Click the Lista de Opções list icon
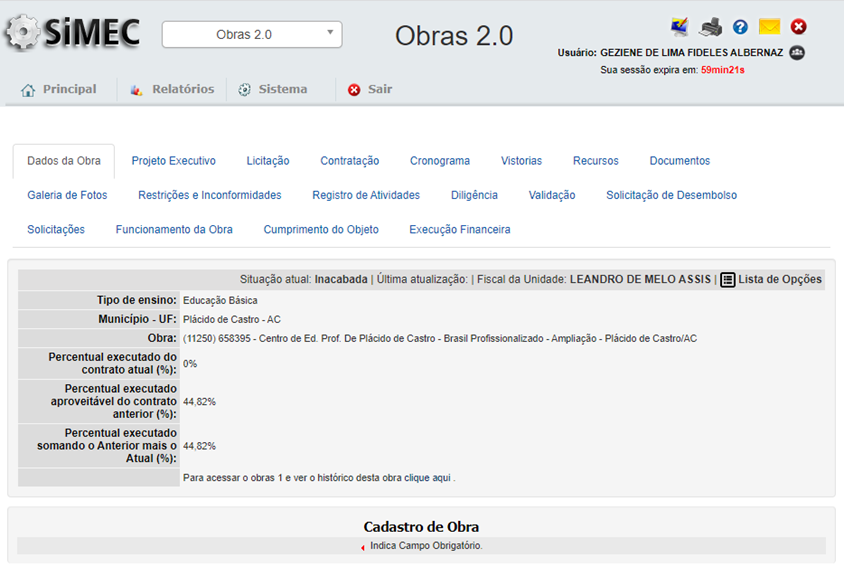 (x=728, y=280)
